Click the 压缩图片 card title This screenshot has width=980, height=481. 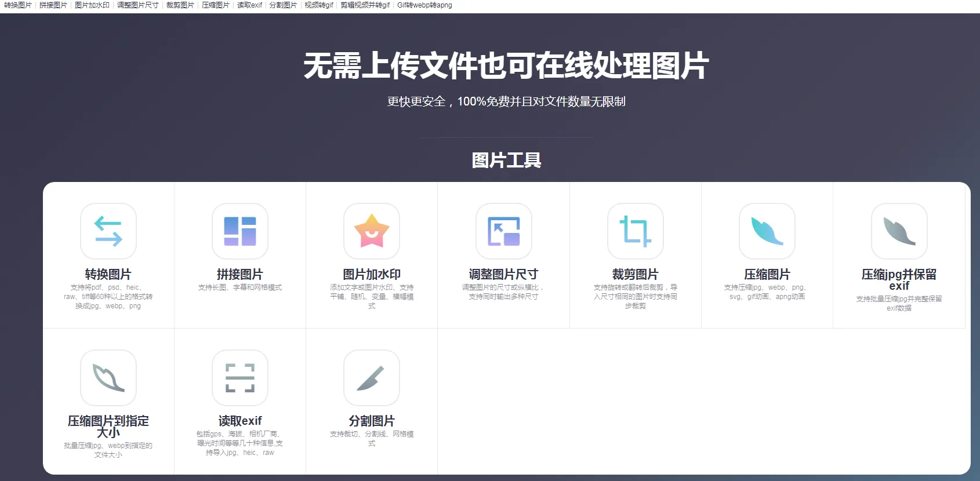(x=767, y=274)
